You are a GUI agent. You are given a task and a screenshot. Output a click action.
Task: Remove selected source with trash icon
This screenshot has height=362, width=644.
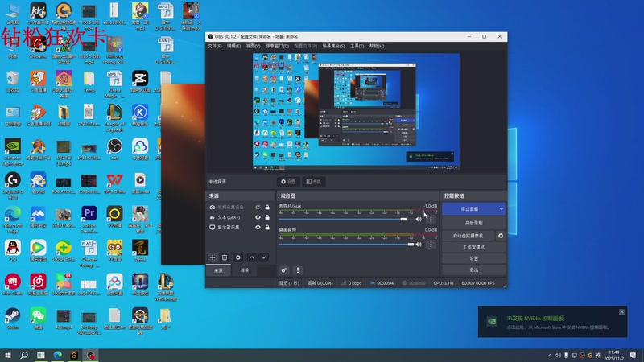coord(225,257)
